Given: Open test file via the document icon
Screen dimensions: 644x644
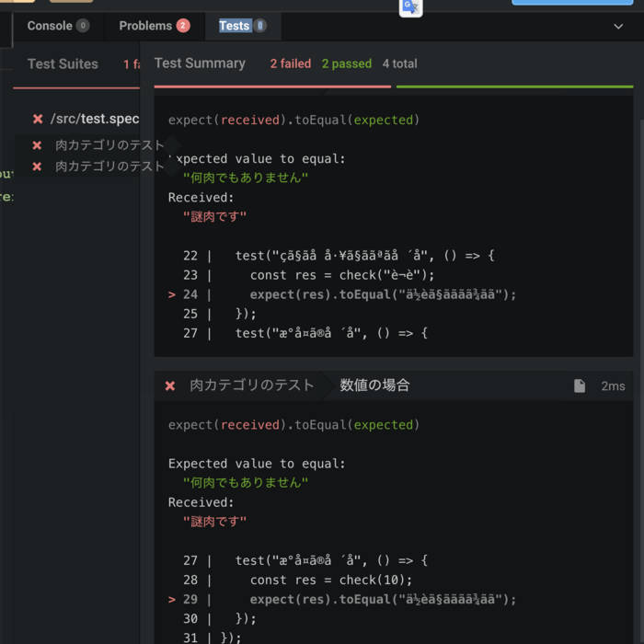Looking at the screenshot, I should (580, 385).
